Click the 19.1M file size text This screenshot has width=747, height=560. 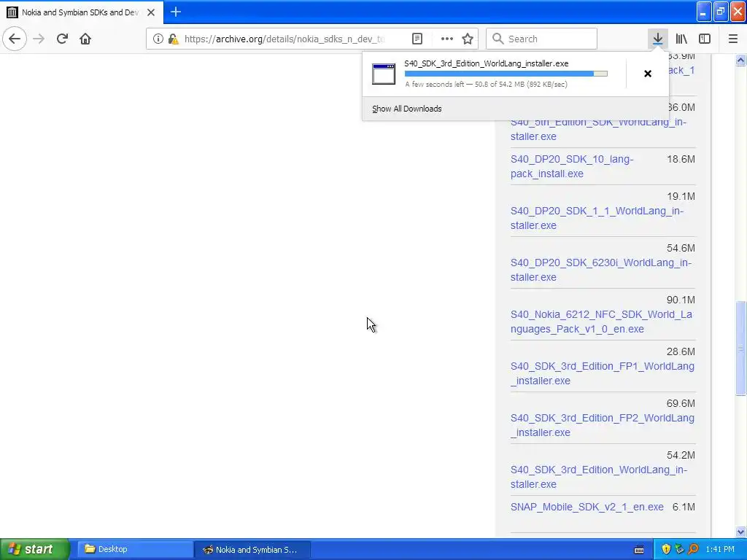[x=681, y=196]
